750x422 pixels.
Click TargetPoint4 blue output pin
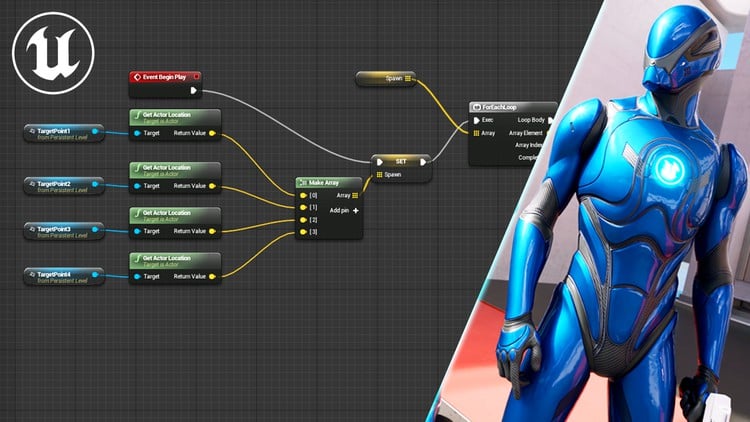click(x=95, y=274)
